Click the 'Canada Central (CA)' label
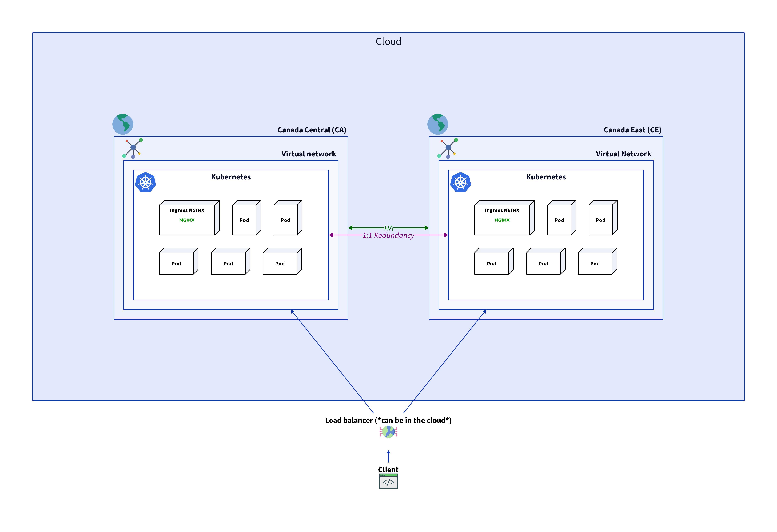Image resolution: width=777 pixels, height=532 pixels. point(312,130)
